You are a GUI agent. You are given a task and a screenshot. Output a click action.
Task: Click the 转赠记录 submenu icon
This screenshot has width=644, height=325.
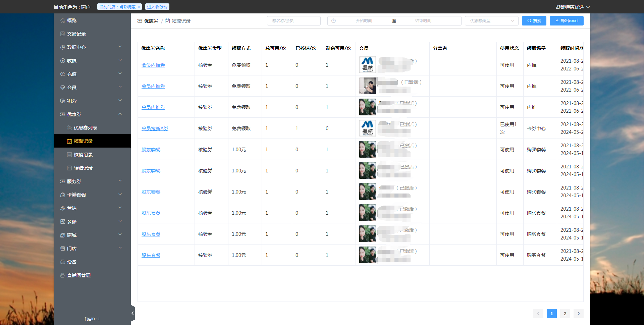click(x=69, y=168)
